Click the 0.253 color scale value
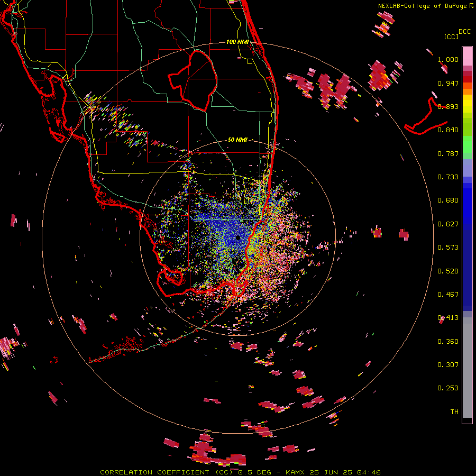Image resolution: width=476 pixels, height=476 pixels. pyautogui.click(x=448, y=388)
